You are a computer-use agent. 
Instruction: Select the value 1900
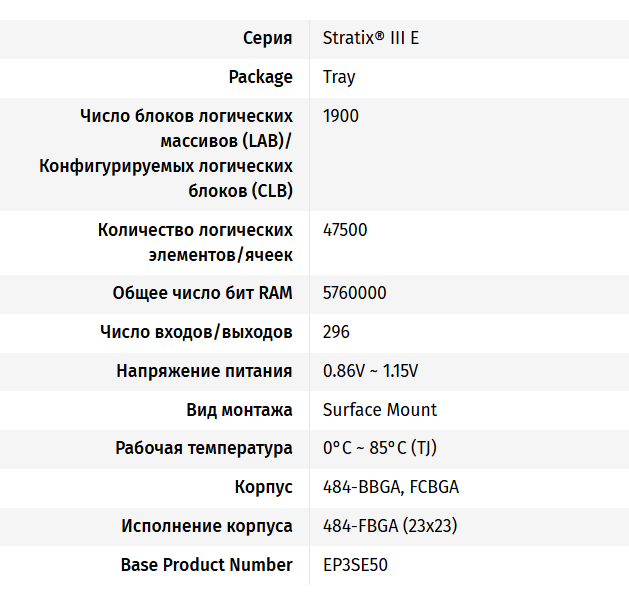[341, 116]
